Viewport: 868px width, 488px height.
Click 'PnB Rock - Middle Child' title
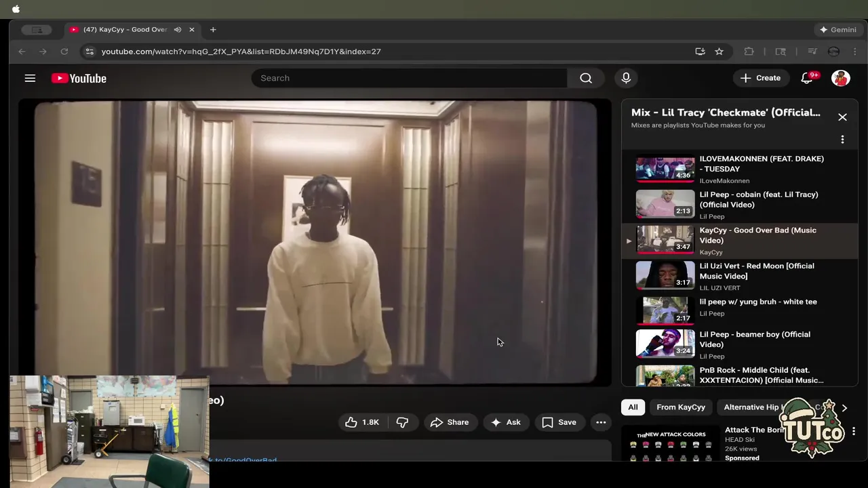[762, 375]
